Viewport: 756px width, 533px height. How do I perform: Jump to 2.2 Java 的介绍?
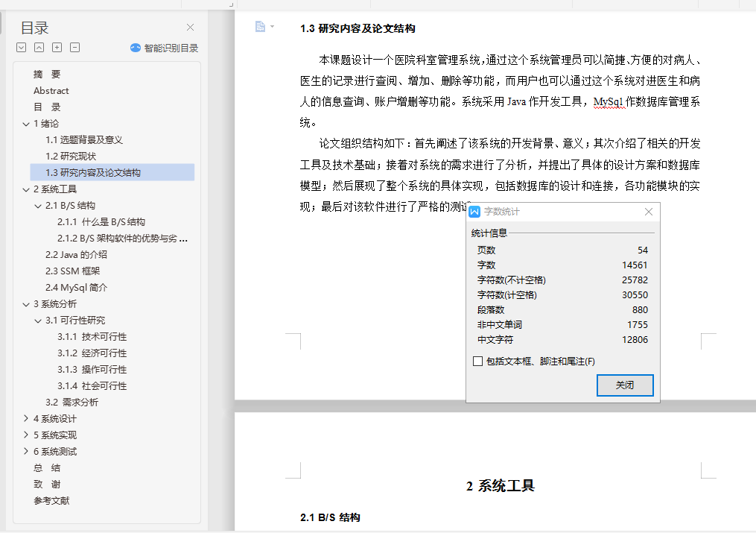click(x=76, y=255)
